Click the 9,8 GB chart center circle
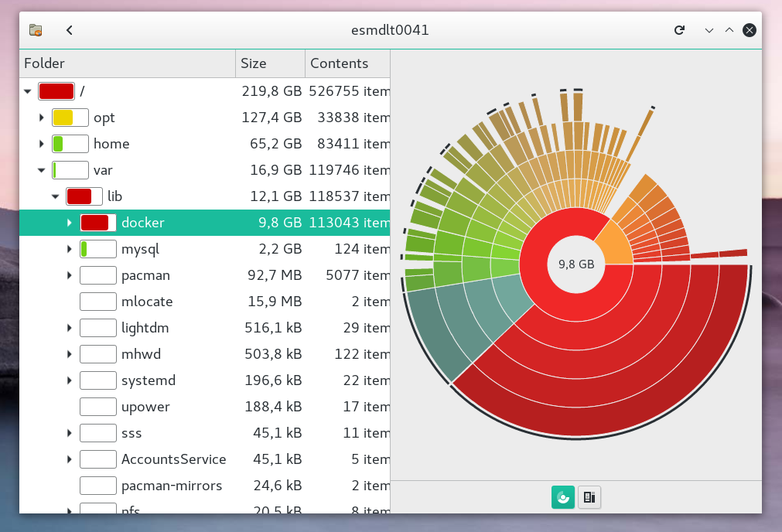Screen dimensions: 782x532 point(576,264)
